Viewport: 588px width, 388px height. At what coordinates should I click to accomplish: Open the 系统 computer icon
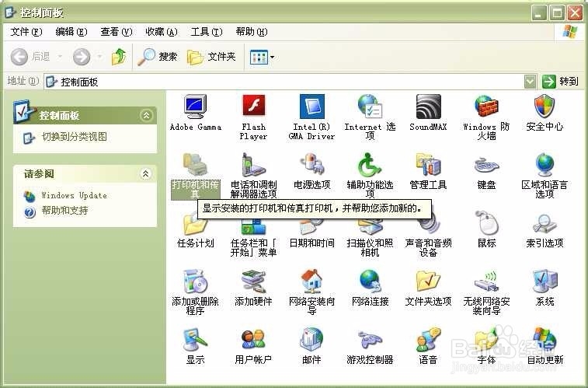pos(545,281)
